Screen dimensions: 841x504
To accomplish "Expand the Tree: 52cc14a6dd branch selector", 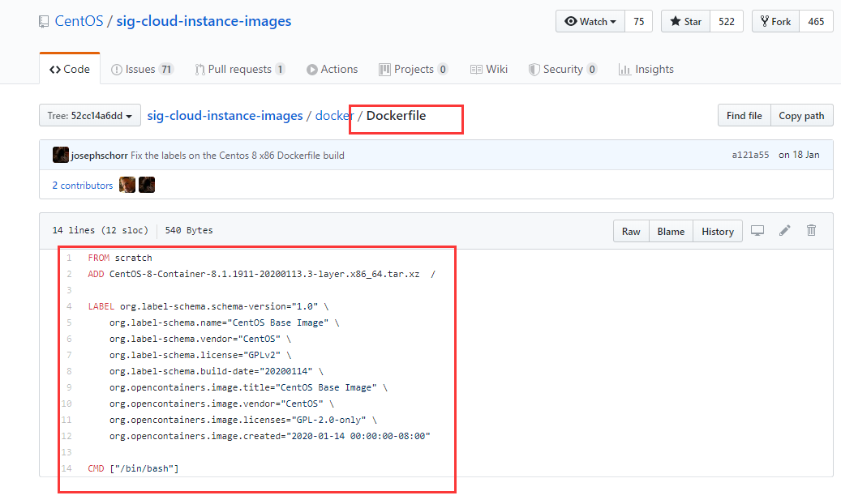I will (89, 115).
